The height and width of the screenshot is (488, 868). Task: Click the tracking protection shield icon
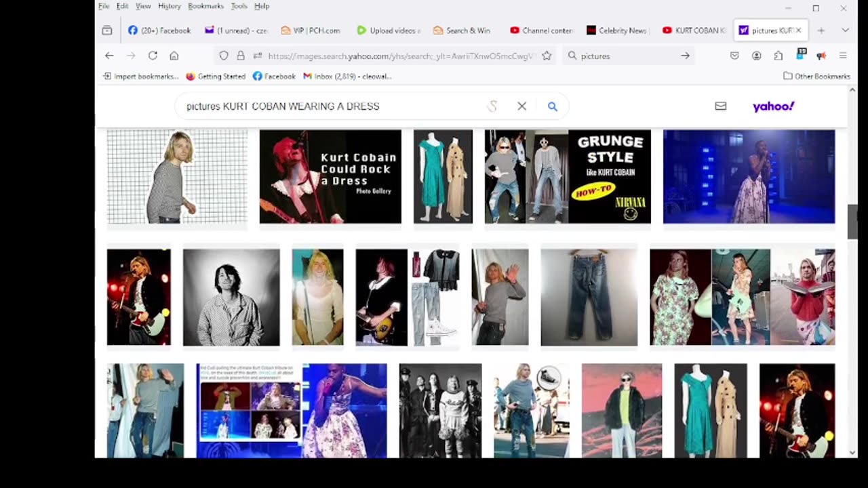pyautogui.click(x=224, y=56)
